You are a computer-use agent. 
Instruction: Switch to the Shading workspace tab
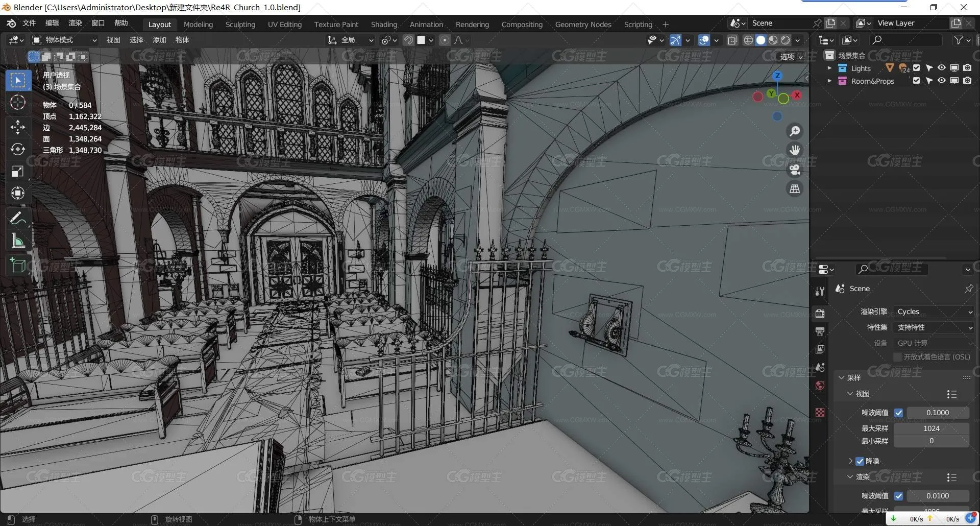(384, 25)
